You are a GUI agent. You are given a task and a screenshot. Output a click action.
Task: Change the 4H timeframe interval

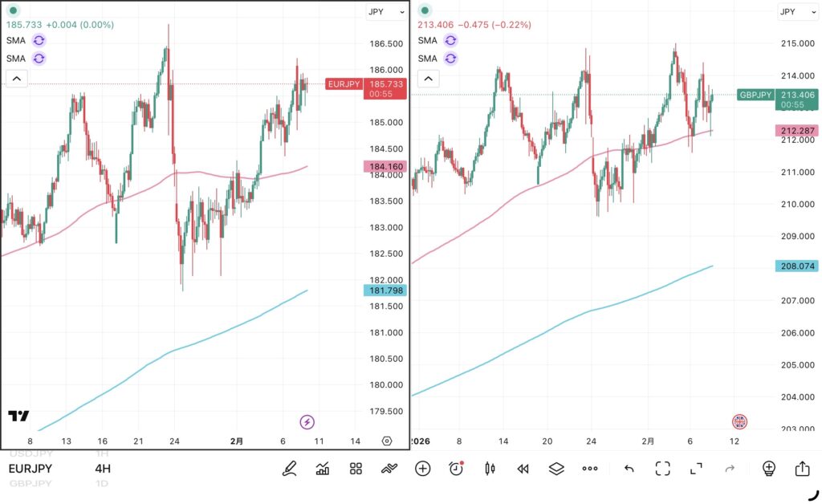click(x=103, y=469)
